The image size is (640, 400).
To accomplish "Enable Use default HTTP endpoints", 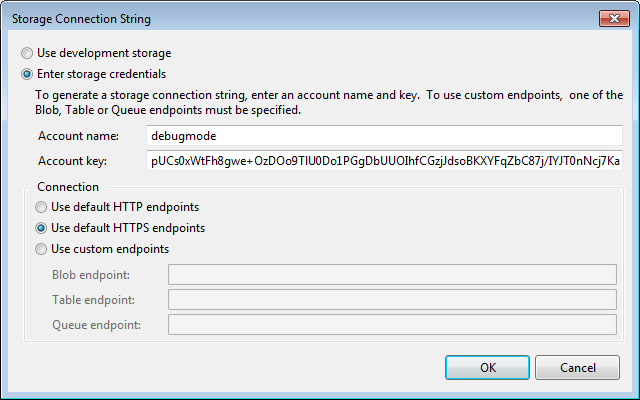I will tap(41, 207).
